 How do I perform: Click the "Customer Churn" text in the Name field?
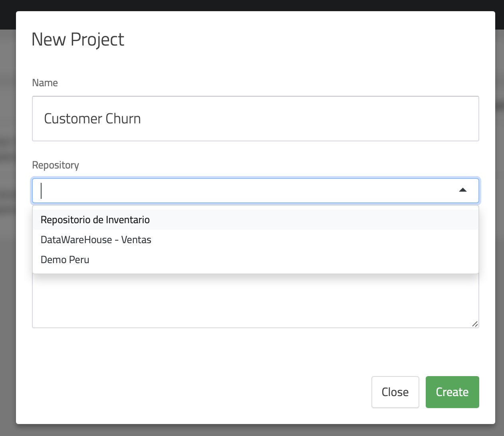click(x=92, y=119)
